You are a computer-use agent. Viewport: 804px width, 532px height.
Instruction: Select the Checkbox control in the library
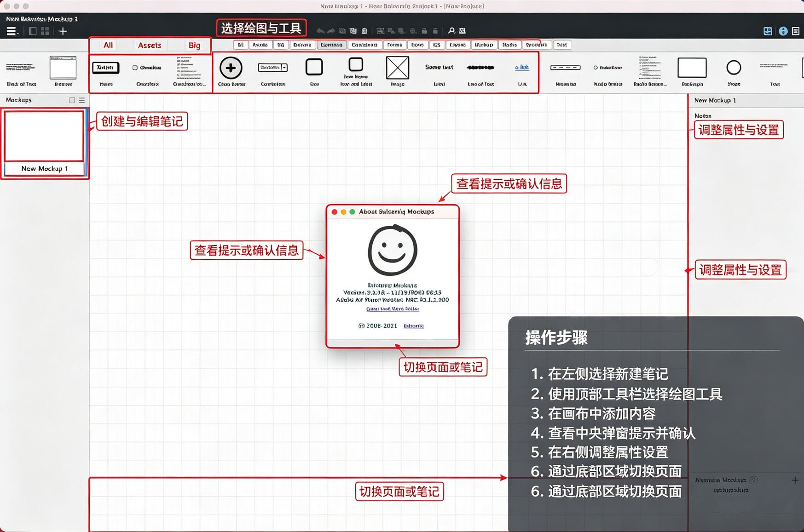(148, 74)
